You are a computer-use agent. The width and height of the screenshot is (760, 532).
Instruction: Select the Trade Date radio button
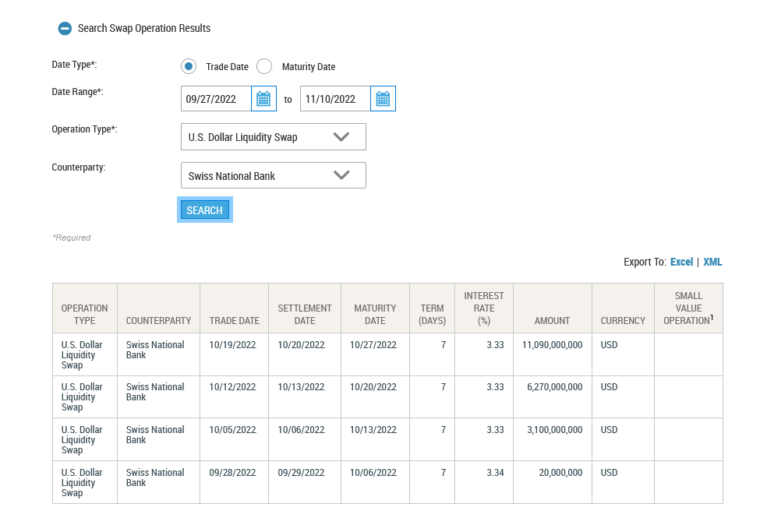click(189, 66)
